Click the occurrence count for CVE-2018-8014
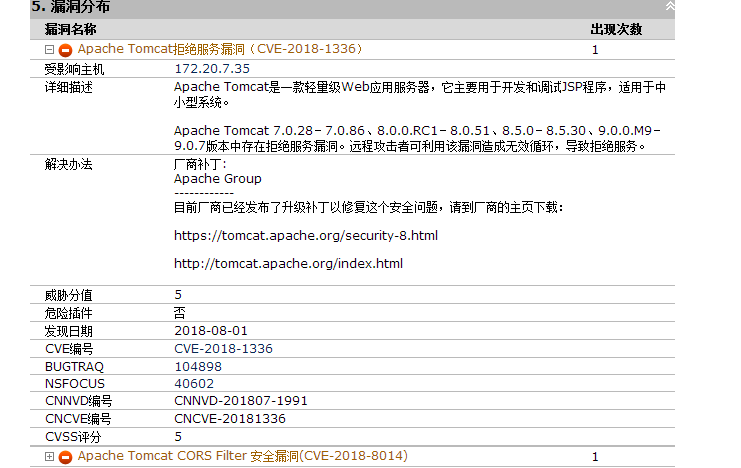741x468 pixels. pos(595,457)
